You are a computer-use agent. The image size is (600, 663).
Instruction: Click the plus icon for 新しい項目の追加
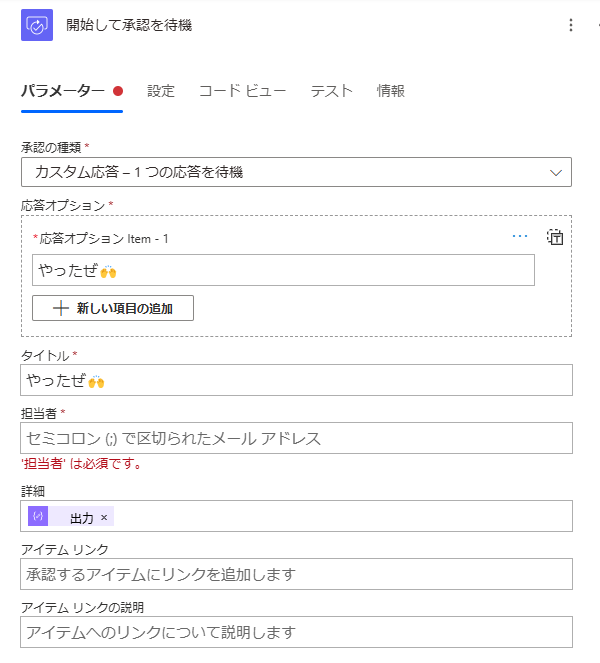click(61, 308)
